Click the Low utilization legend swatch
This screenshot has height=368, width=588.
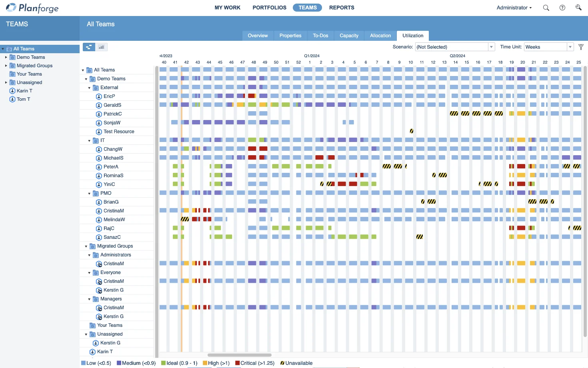click(x=84, y=363)
